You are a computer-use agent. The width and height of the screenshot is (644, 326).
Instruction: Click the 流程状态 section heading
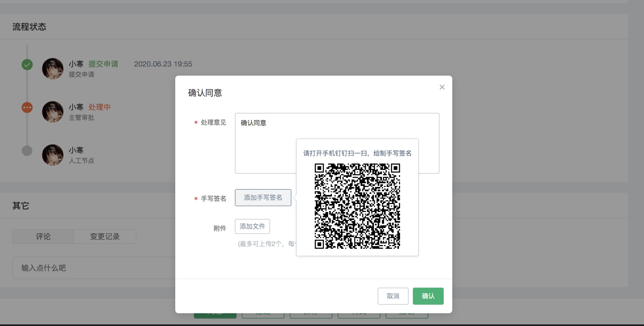pos(29,27)
